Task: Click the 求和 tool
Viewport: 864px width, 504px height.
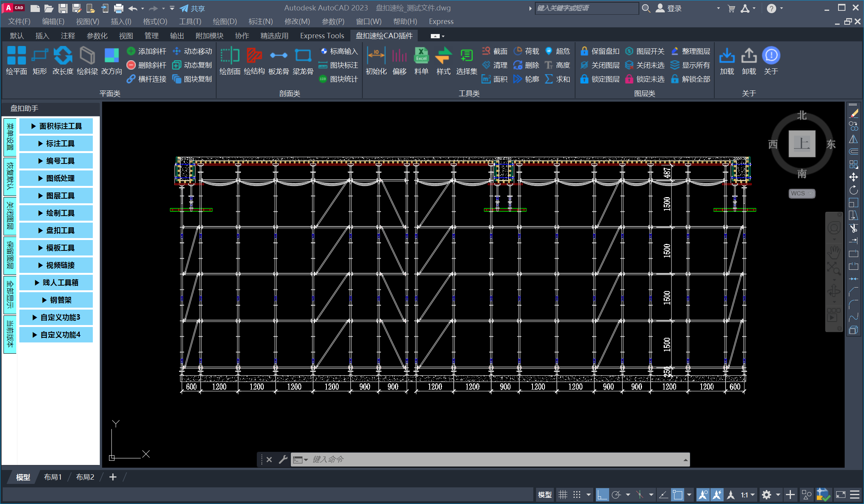Action: 558,79
